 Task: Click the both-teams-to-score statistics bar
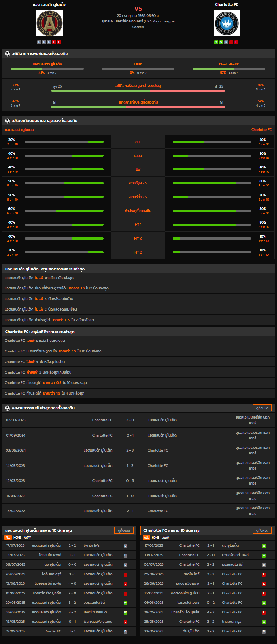tap(138, 107)
